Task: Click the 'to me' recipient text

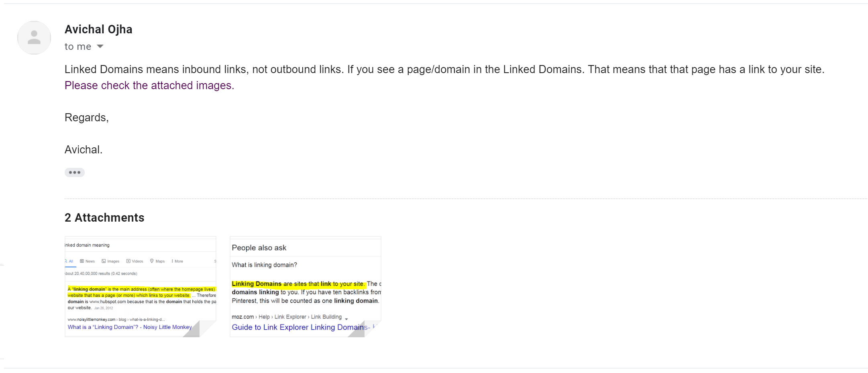Action: 78,47
